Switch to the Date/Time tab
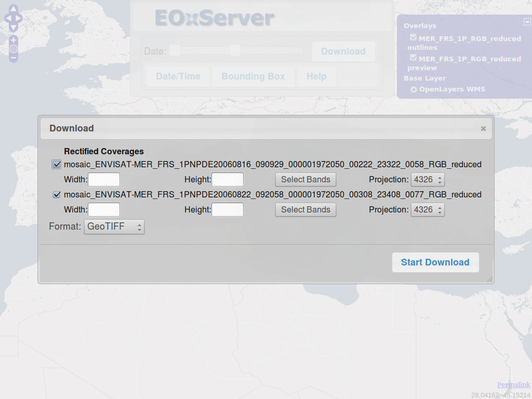 [x=178, y=76]
